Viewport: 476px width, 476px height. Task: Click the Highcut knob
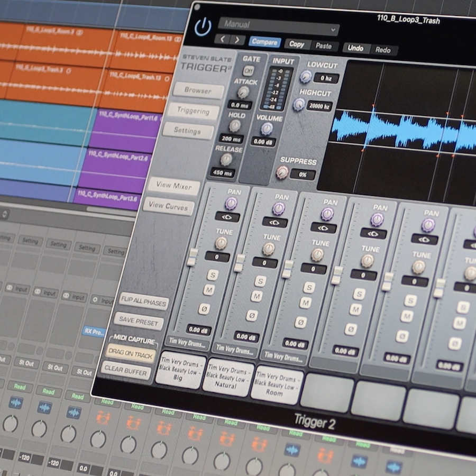[299, 104]
